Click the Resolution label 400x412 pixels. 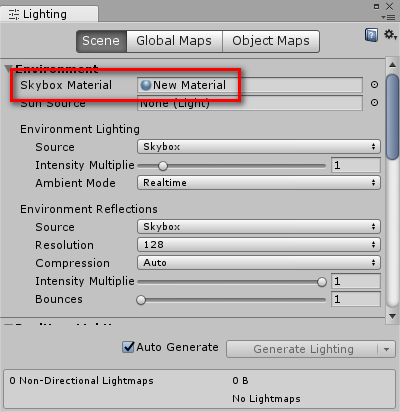65,245
